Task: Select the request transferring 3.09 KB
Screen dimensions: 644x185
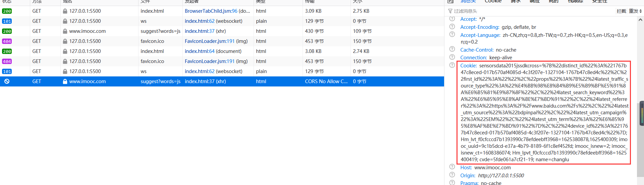Action: click(222, 11)
